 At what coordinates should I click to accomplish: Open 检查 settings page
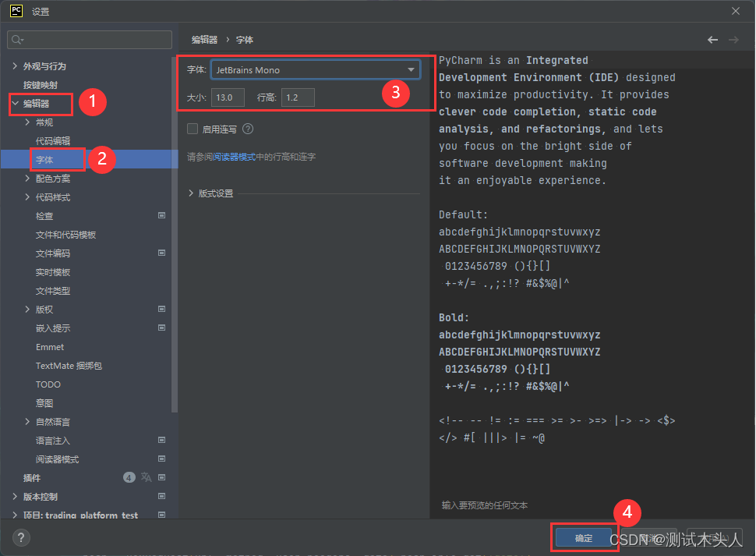[x=44, y=216]
